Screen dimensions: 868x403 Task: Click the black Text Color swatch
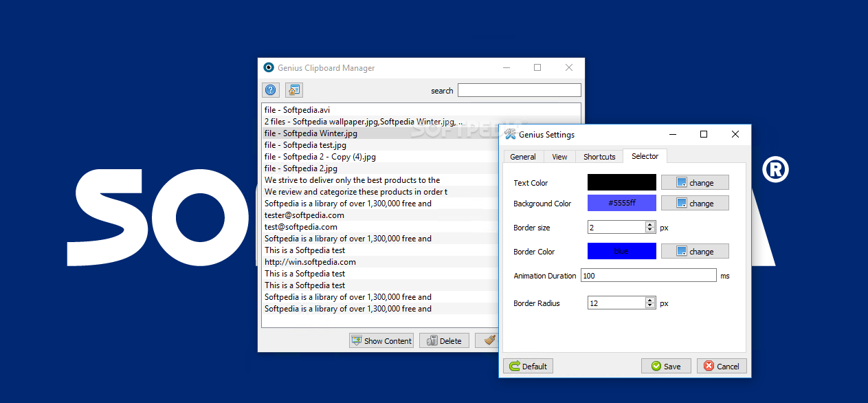click(622, 182)
